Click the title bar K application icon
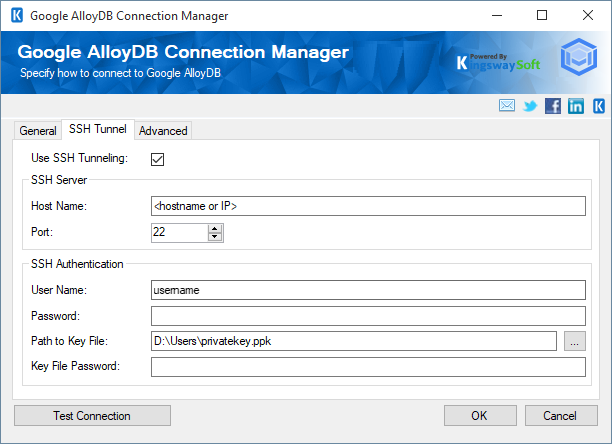This screenshot has height=444, width=612. coord(17,16)
